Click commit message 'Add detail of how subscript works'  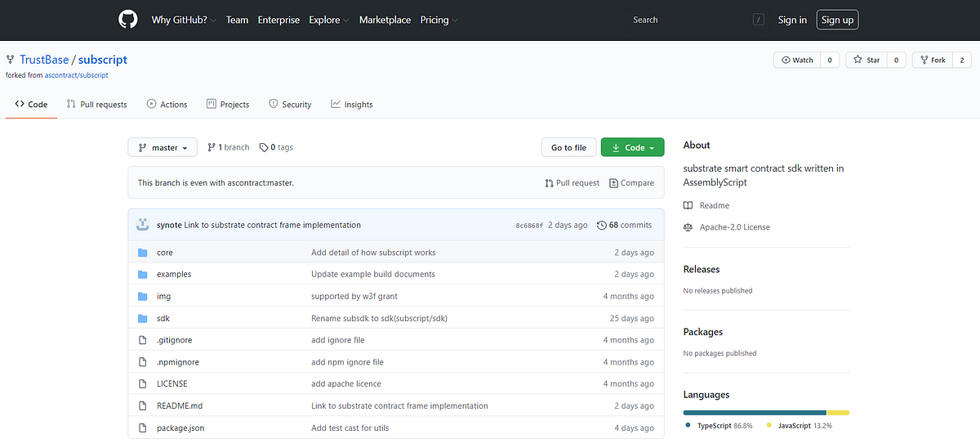coord(373,253)
